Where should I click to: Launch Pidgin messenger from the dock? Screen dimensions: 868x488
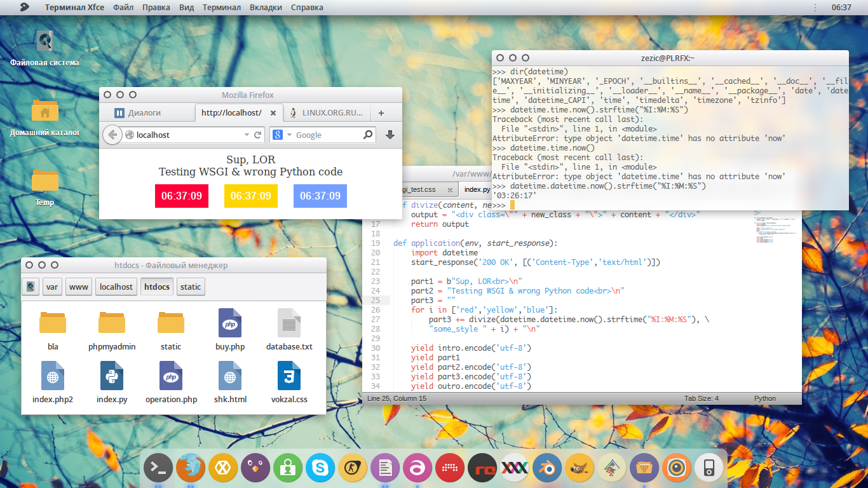[255, 469]
